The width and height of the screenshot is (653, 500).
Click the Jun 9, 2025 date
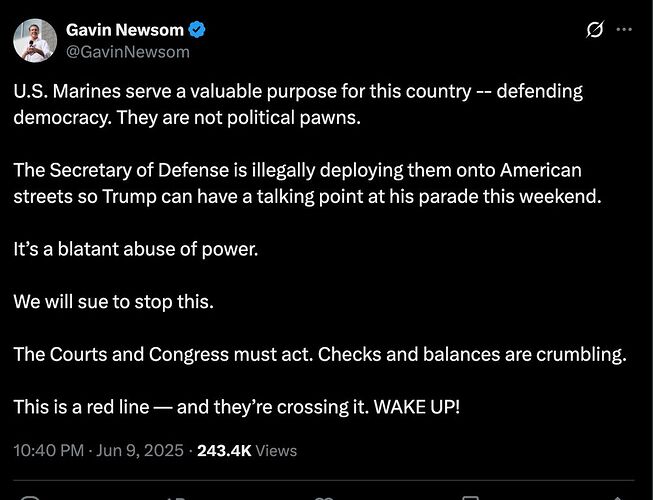click(x=140, y=450)
